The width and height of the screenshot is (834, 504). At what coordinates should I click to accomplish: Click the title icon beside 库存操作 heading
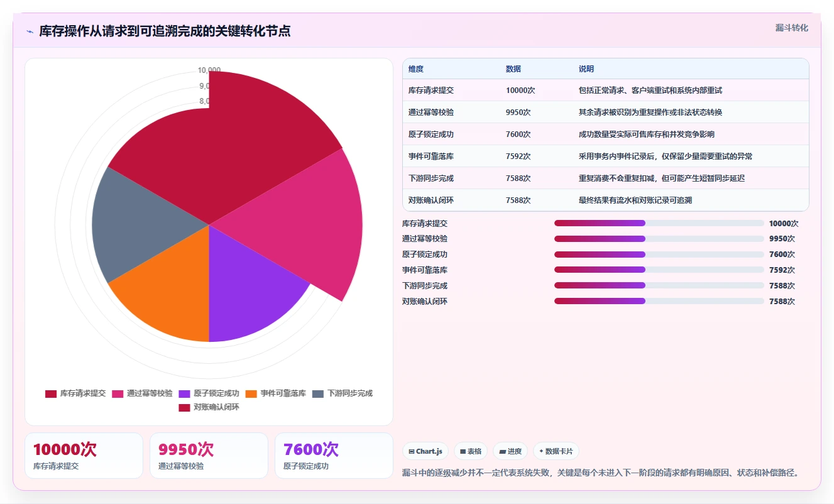pos(30,31)
